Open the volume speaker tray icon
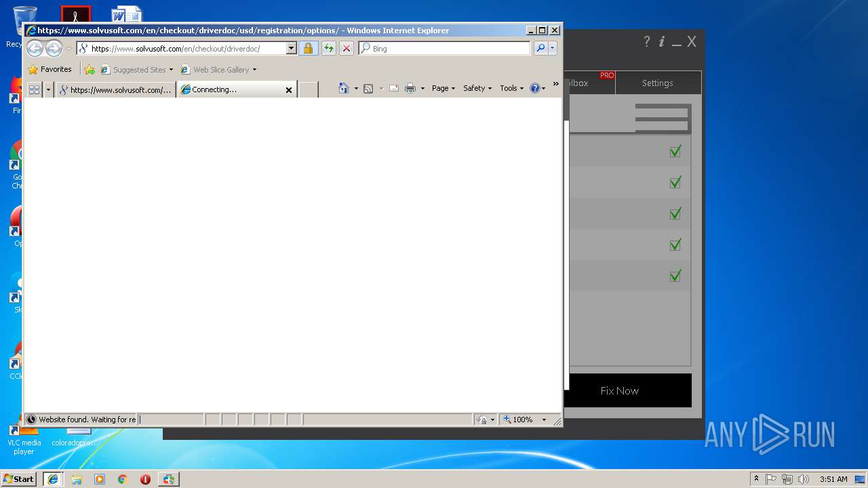 point(804,479)
